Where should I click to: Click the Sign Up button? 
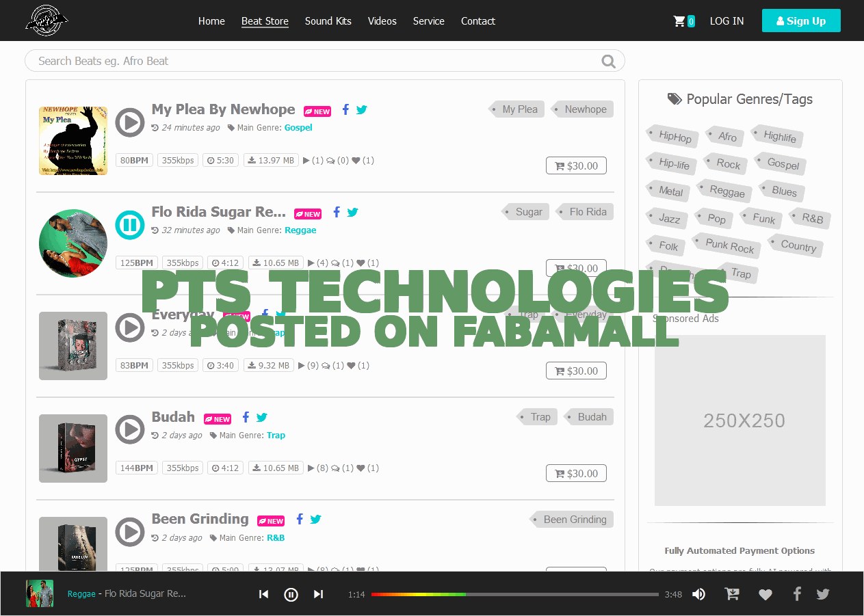[x=801, y=21]
